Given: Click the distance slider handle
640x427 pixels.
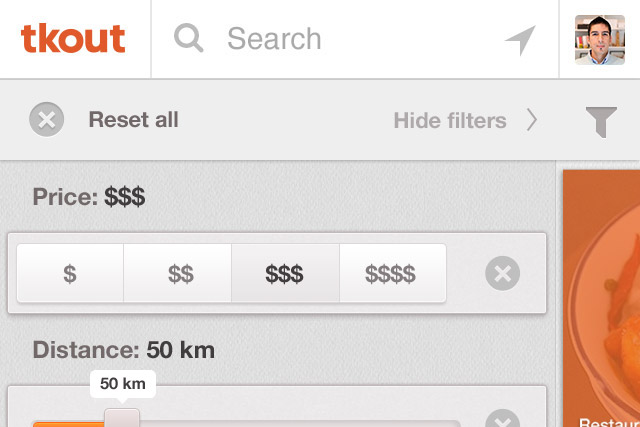Looking at the screenshot, I should [x=122, y=418].
